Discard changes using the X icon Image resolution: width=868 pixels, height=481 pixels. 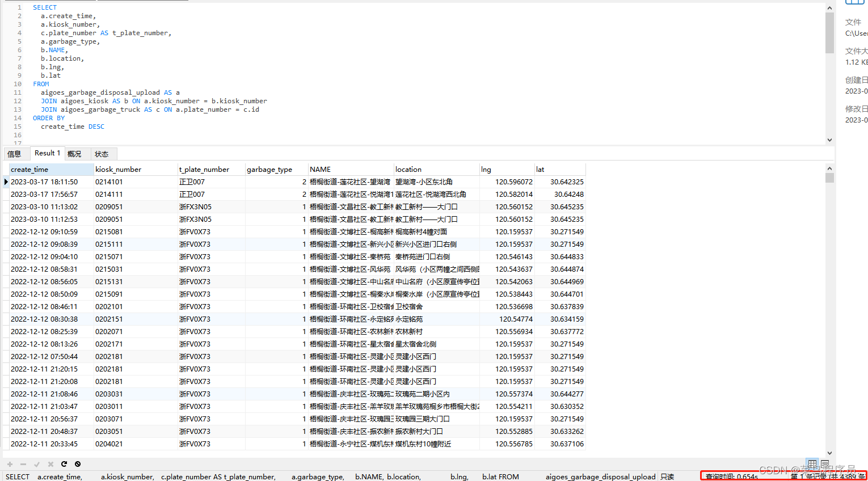click(x=50, y=464)
